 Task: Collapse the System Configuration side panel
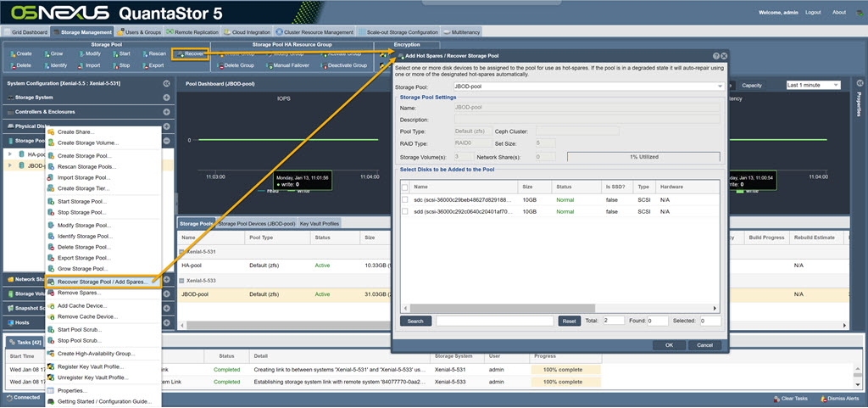coord(166,84)
